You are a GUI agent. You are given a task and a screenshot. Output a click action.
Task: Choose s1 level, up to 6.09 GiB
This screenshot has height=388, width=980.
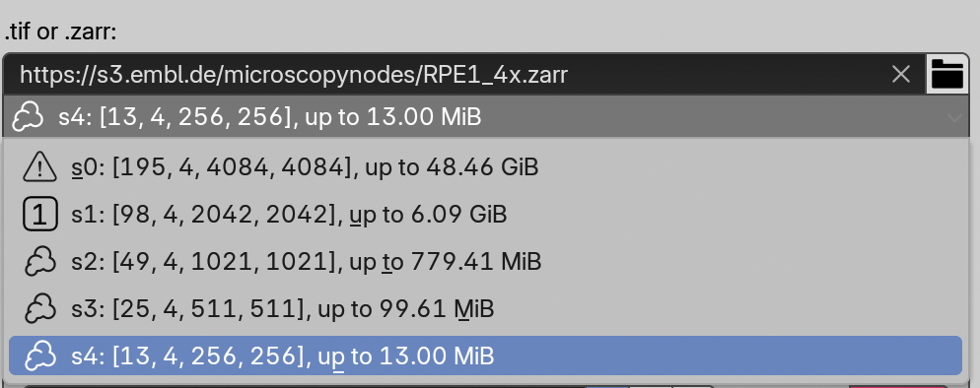tap(485, 215)
